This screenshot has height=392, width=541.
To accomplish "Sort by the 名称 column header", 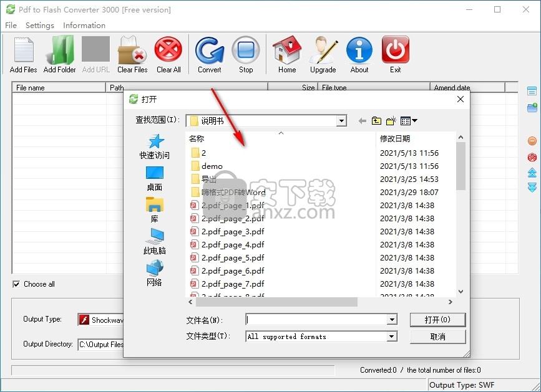I will tap(280, 138).
